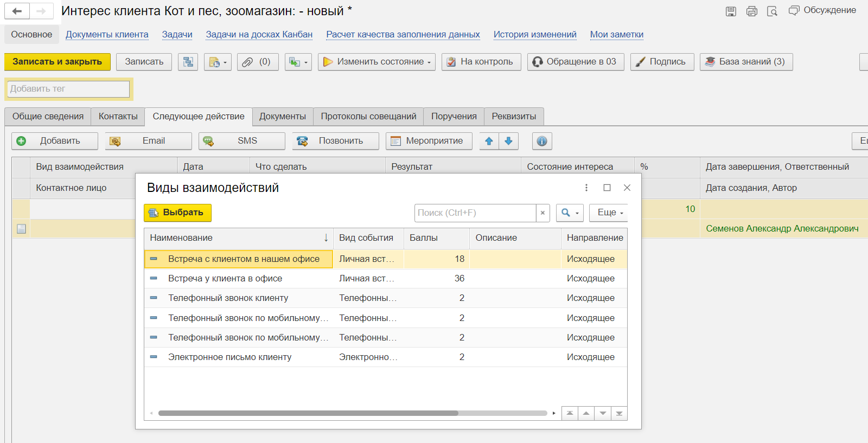868x443 pixels.
Task: Open История изменений link
Action: 535,35
